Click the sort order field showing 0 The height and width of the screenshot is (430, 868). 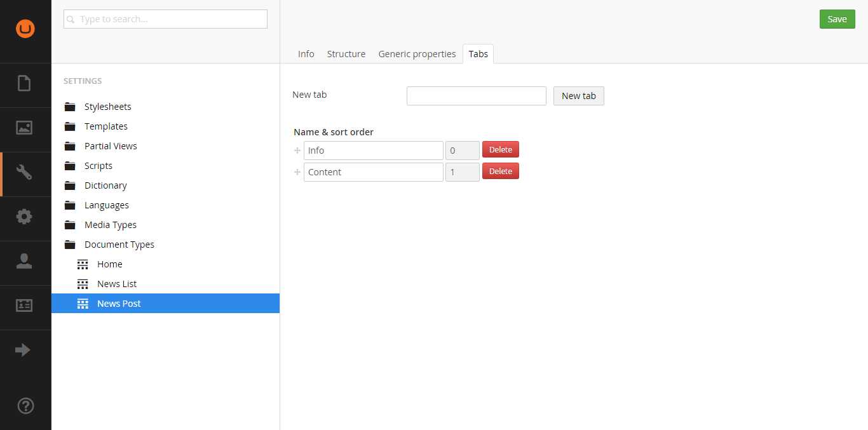[463, 151]
